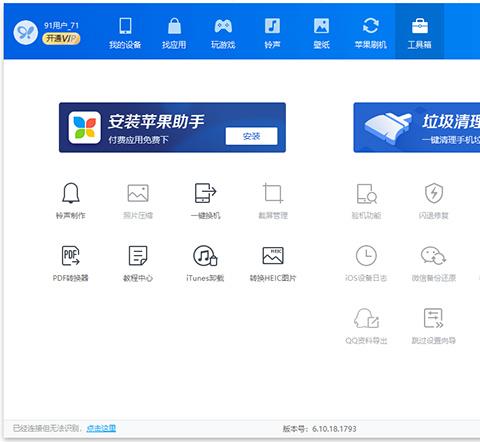
Task: Open the iTunes卸载 uninstall tool
Action: [x=205, y=263]
